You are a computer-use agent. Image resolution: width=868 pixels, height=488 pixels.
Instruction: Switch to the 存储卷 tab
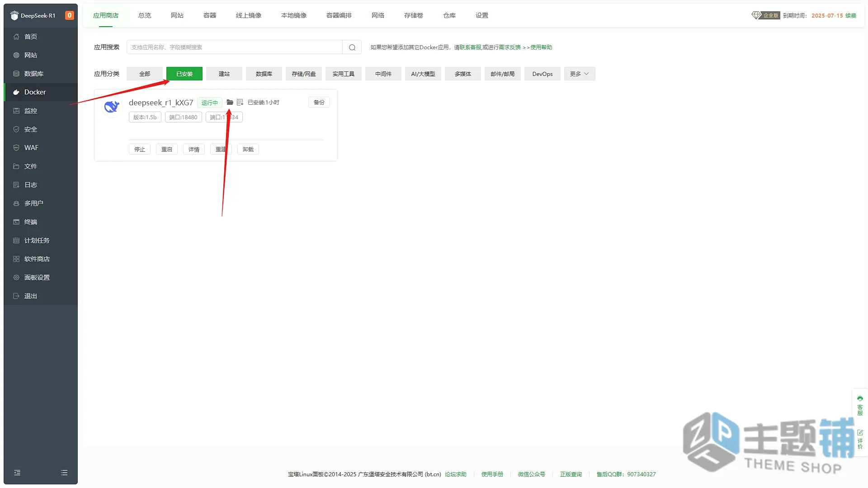point(414,15)
